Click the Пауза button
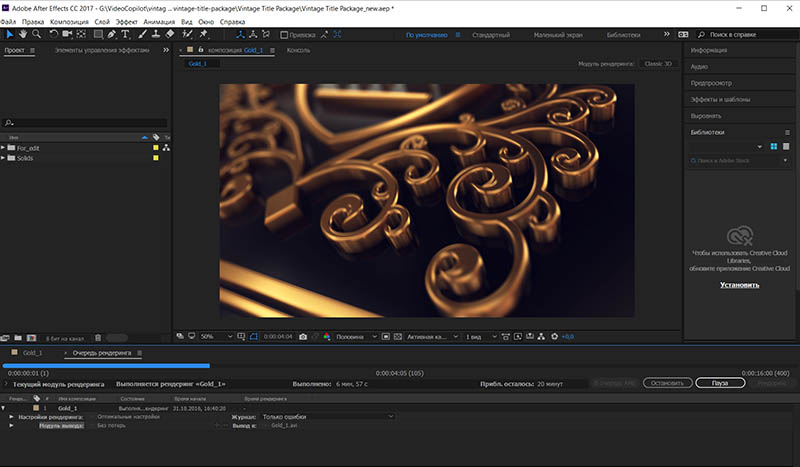Image resolution: width=800 pixels, height=467 pixels. tap(720, 383)
